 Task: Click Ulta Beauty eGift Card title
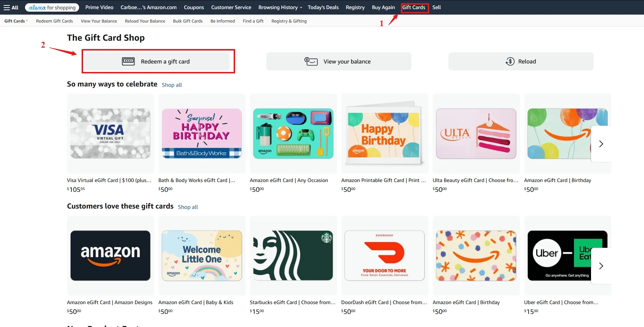(475, 180)
